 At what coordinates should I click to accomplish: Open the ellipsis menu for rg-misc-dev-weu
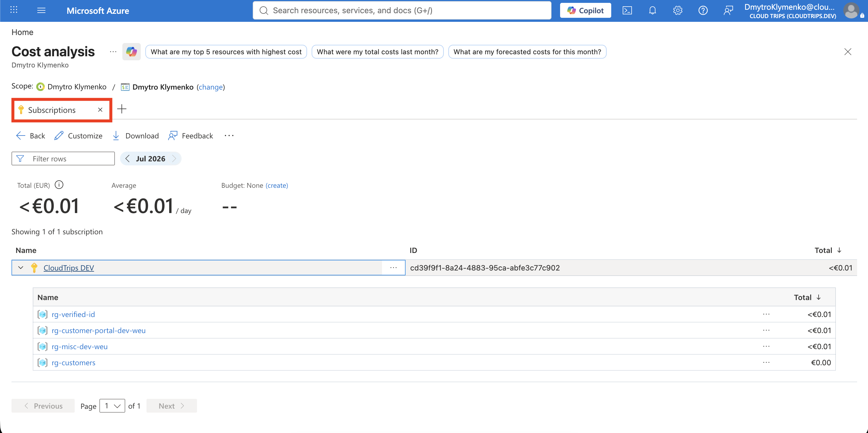(766, 346)
